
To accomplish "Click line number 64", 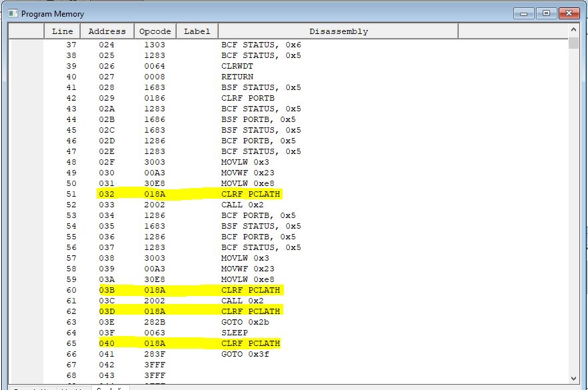I will coord(71,333).
